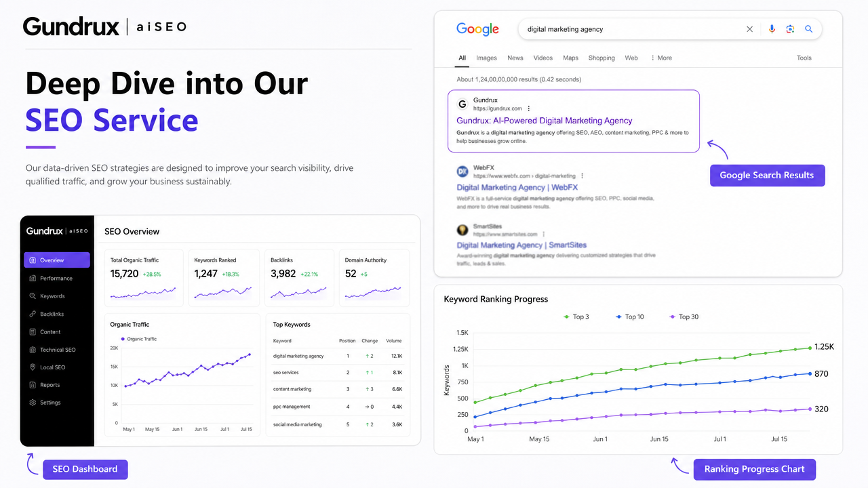Select the social media marketing keyword row
868x488 pixels.
point(338,424)
